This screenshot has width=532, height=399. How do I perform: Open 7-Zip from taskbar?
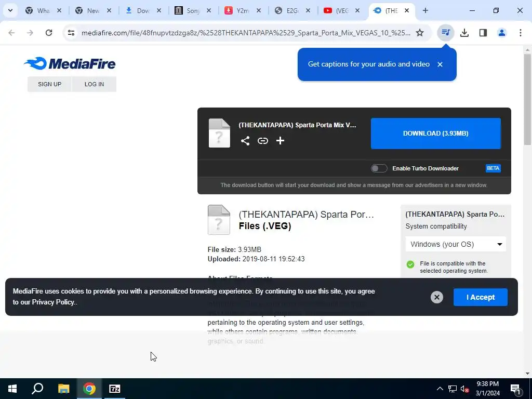tap(115, 389)
